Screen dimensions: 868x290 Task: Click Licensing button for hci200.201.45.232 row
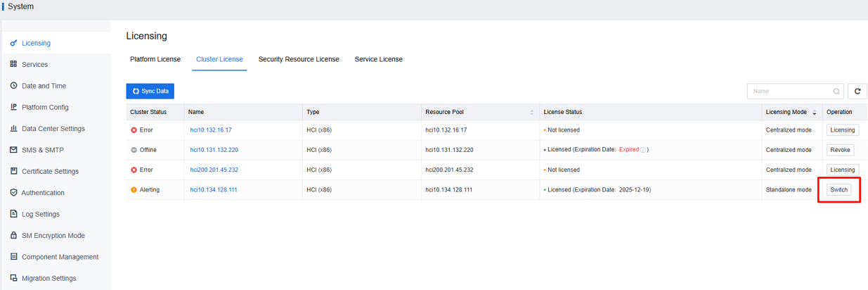click(x=843, y=170)
